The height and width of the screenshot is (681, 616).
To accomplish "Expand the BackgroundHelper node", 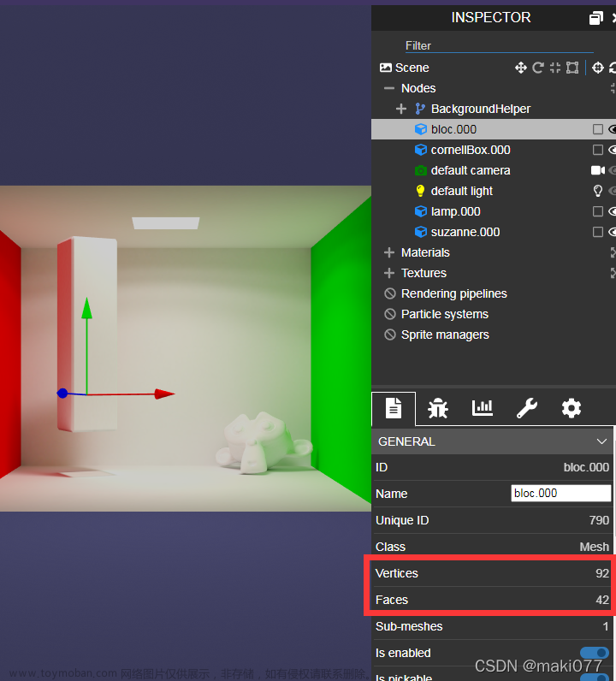I will [401, 109].
